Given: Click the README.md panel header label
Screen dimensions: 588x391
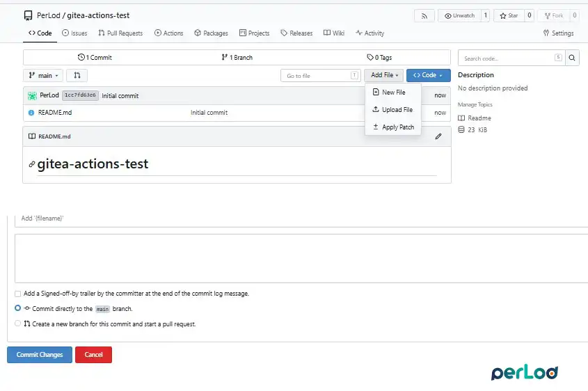Looking at the screenshot, I should pos(54,136).
